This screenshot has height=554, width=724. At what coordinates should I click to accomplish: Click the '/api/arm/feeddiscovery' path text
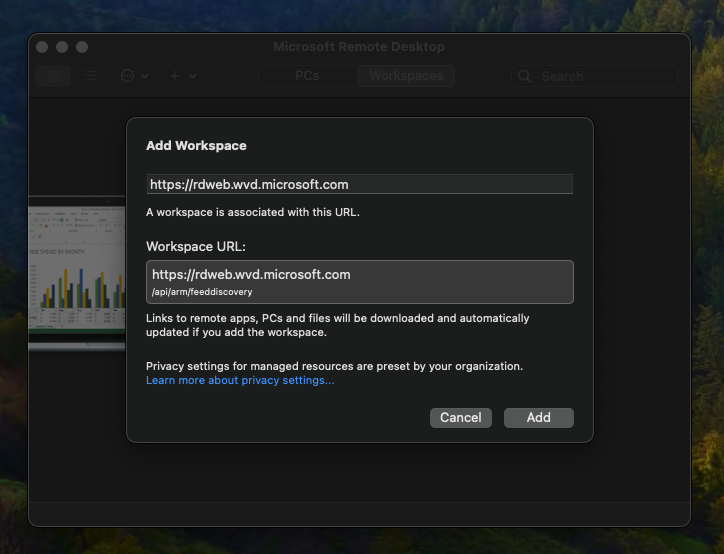coord(202,292)
